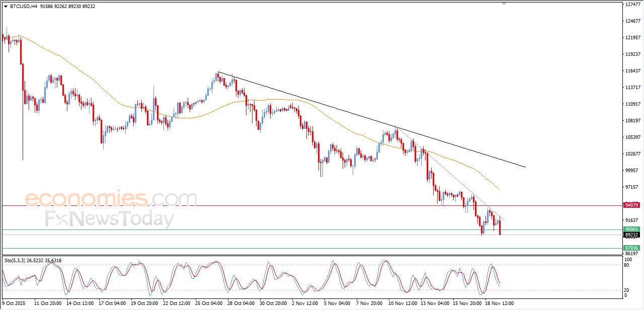The width and height of the screenshot is (644, 310).
Task: Click the 9 Oct 2025 date label
Action: click(13, 304)
